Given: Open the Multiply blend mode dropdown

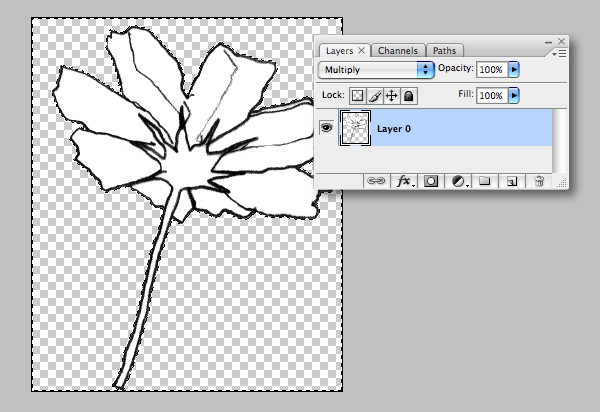Looking at the screenshot, I should [x=375, y=70].
